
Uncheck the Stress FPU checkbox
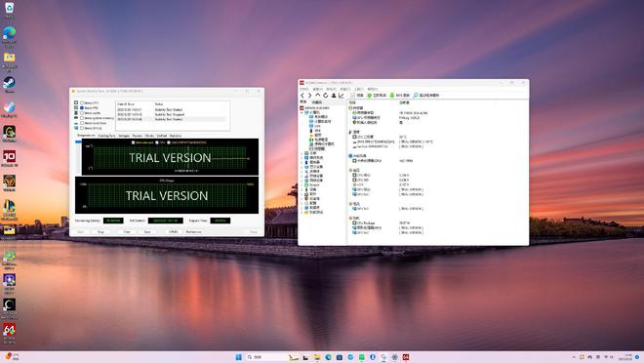pyautogui.click(x=82, y=108)
